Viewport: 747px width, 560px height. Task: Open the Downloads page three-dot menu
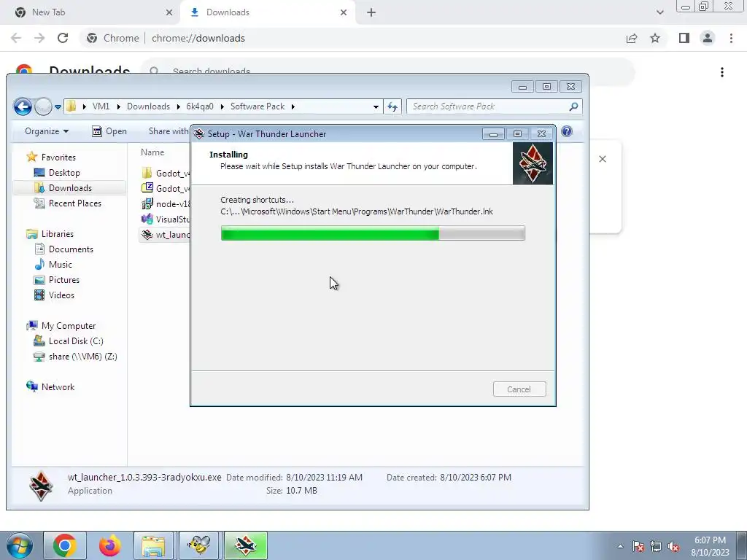722,72
